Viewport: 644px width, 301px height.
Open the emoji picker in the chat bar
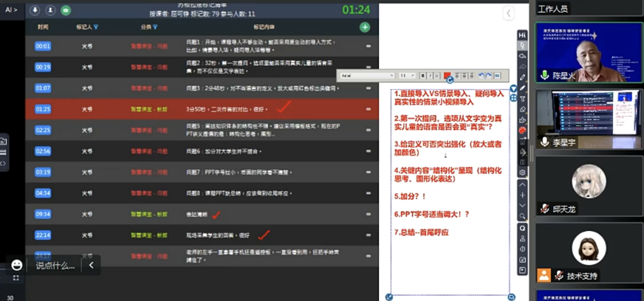(x=16, y=265)
